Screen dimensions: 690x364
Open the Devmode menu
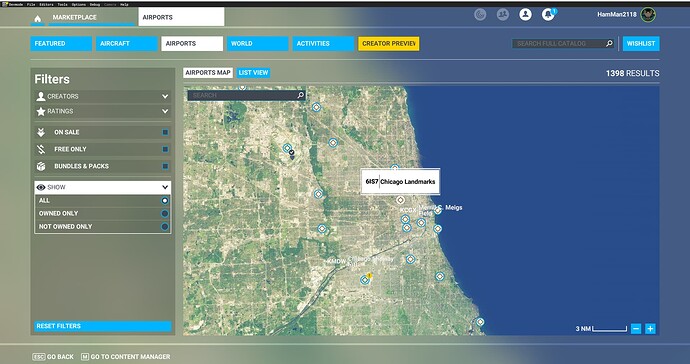[x=16, y=4]
